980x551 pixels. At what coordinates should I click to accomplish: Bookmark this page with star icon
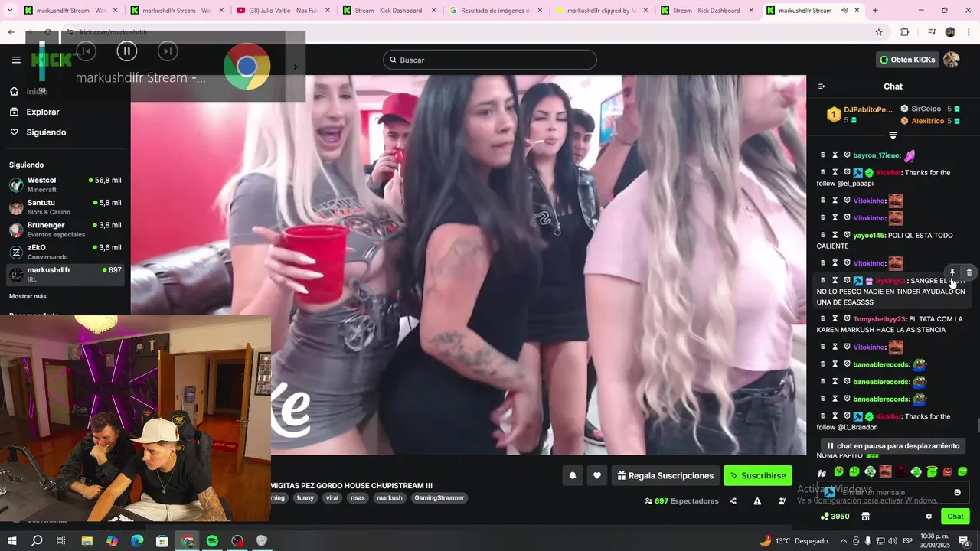(879, 32)
